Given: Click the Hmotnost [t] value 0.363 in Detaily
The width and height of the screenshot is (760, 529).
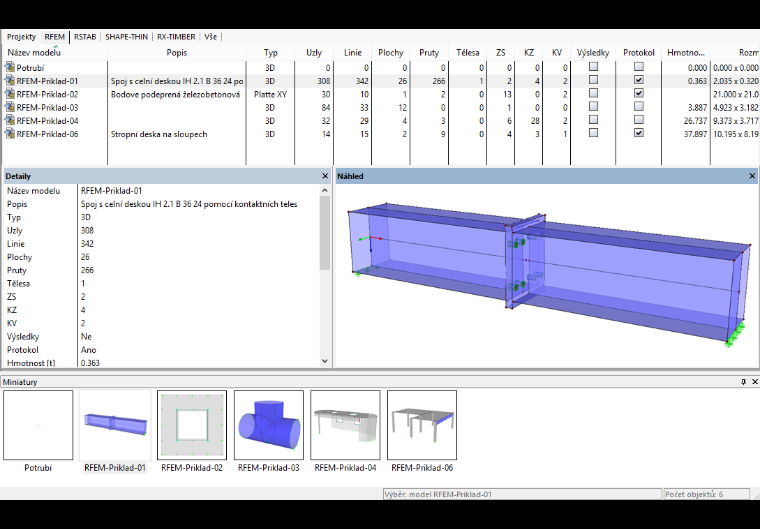Looking at the screenshot, I should [x=90, y=363].
